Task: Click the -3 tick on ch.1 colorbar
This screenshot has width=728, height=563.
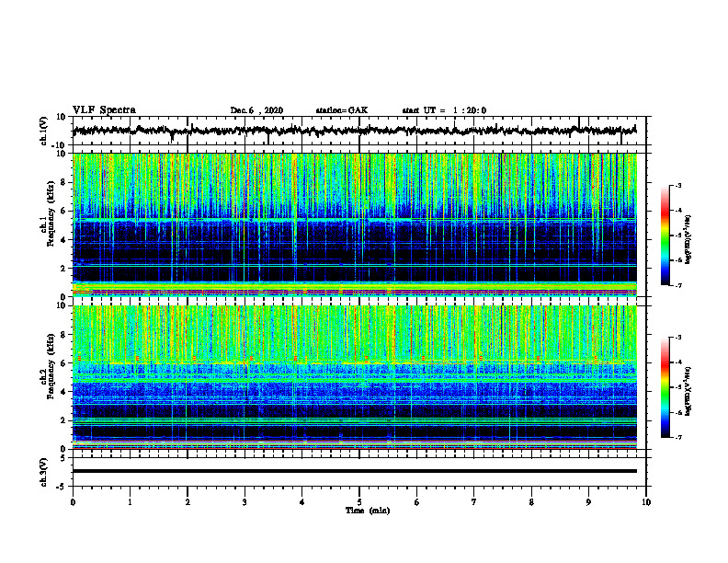Action: [677, 186]
